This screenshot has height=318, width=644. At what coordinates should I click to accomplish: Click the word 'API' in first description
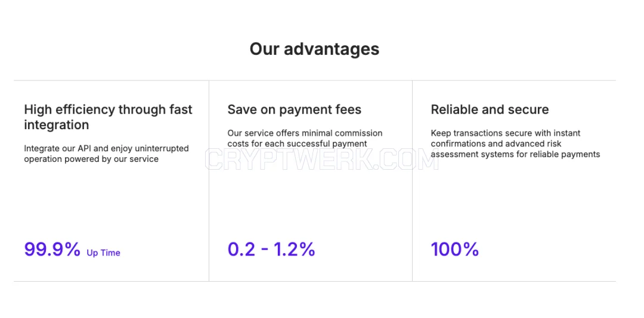(x=85, y=148)
